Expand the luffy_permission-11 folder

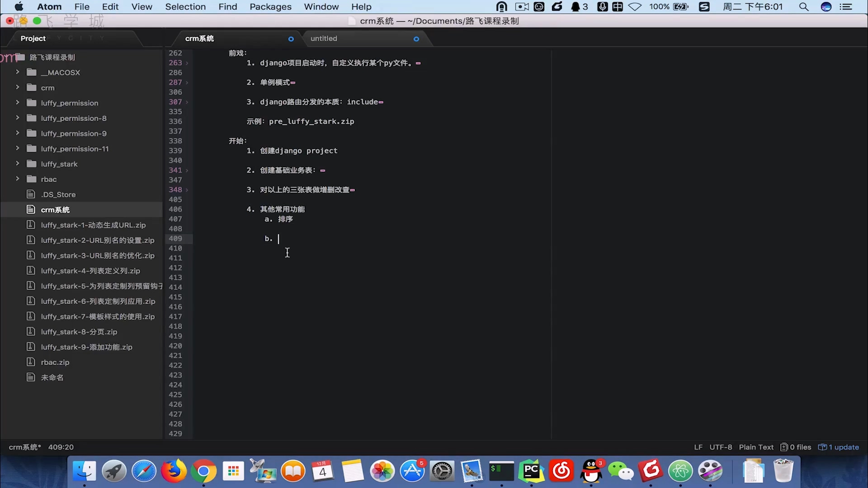click(x=18, y=149)
